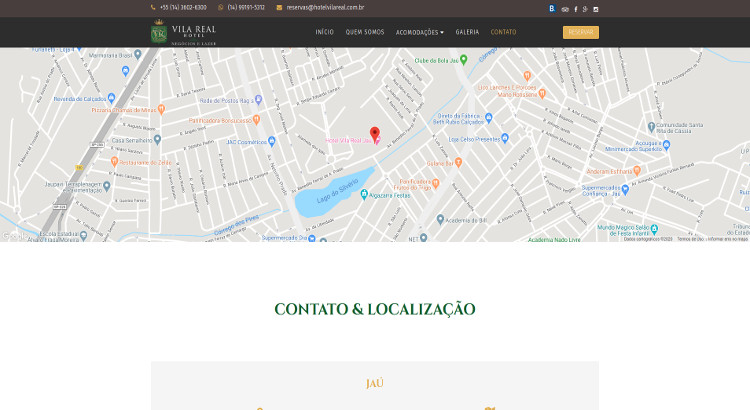750x410 pixels.
Task: Open the Facebook icon in top bar
Action: click(x=575, y=9)
